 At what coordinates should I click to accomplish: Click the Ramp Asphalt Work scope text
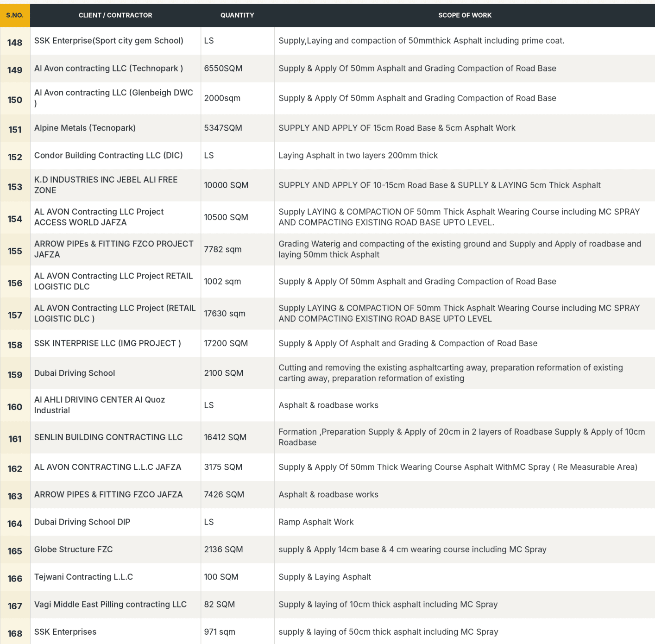coord(316,522)
